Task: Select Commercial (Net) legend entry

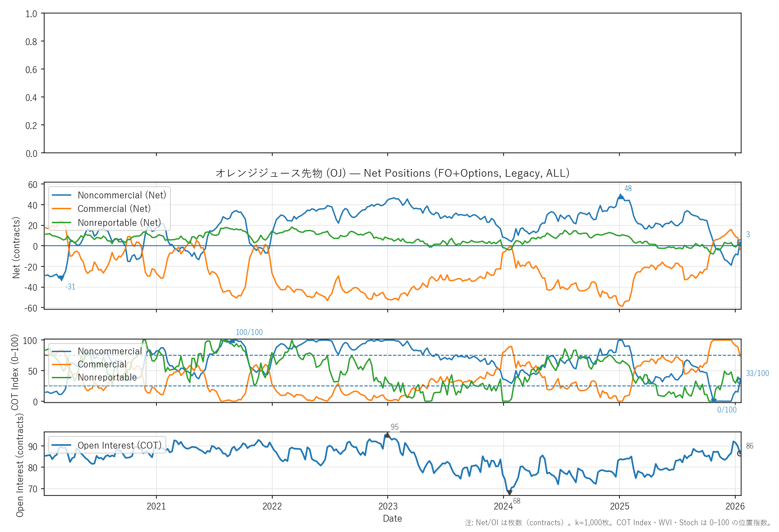Action: 114,209
